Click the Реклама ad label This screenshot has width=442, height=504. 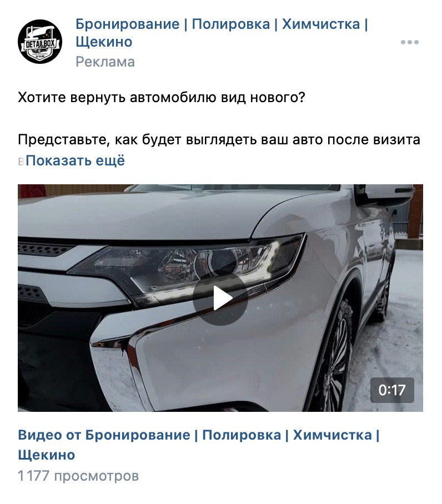[x=105, y=62]
